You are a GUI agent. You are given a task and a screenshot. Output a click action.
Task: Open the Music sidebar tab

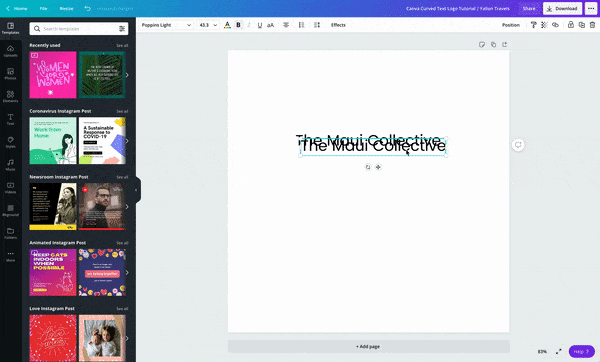pos(10,165)
